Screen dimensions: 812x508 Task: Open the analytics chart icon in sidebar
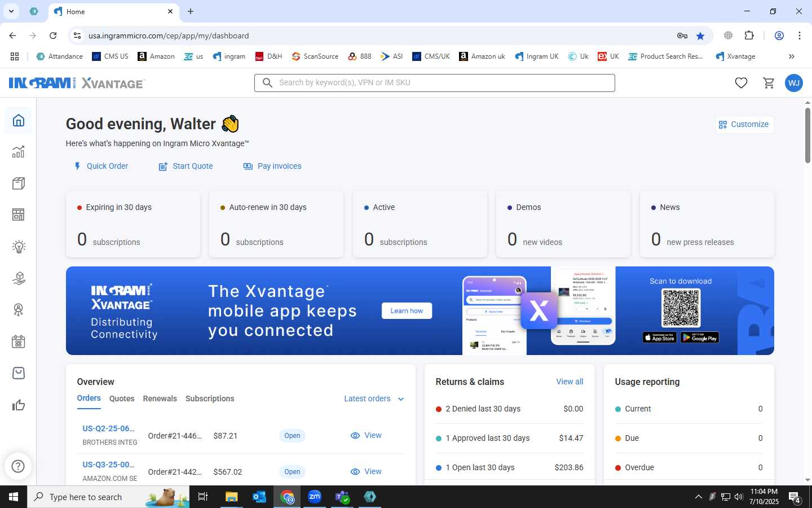[19, 152]
